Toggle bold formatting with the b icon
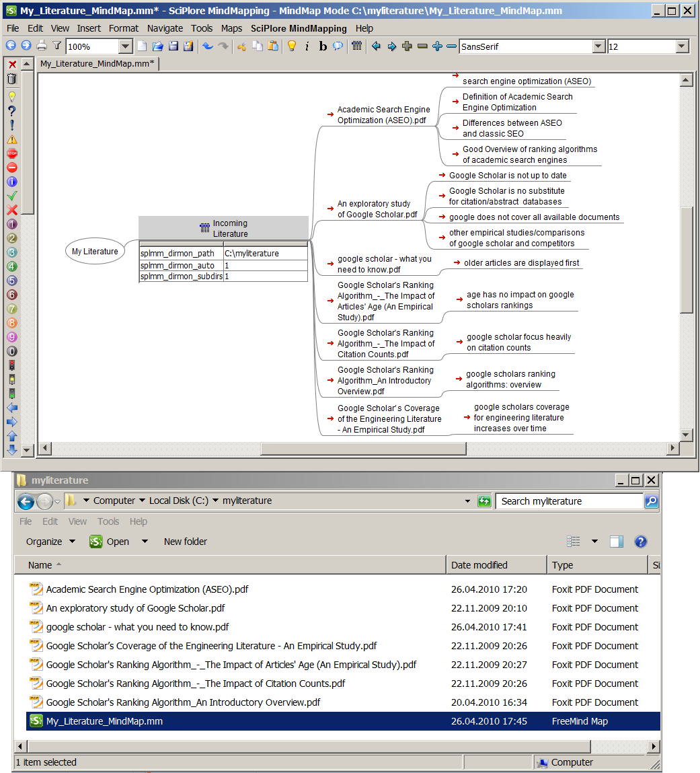The height and width of the screenshot is (773, 700). pos(323,46)
